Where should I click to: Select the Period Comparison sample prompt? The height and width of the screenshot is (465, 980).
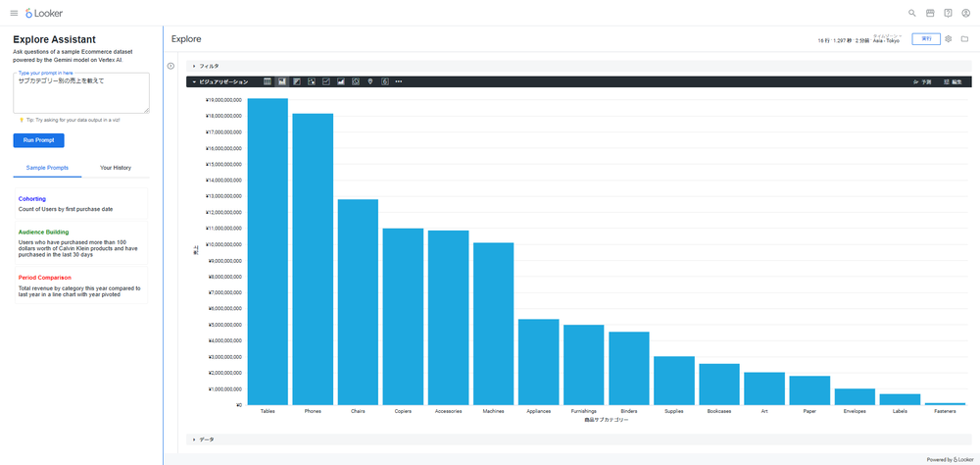tap(81, 285)
